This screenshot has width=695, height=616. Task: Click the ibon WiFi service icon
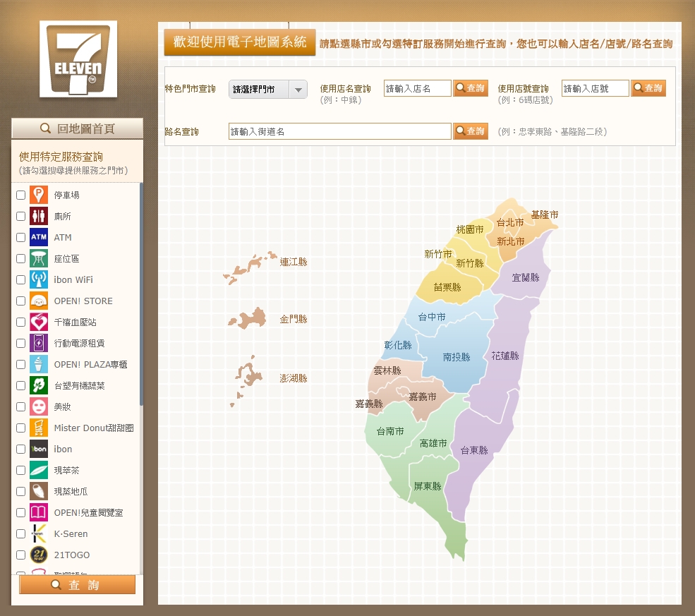[x=39, y=280]
